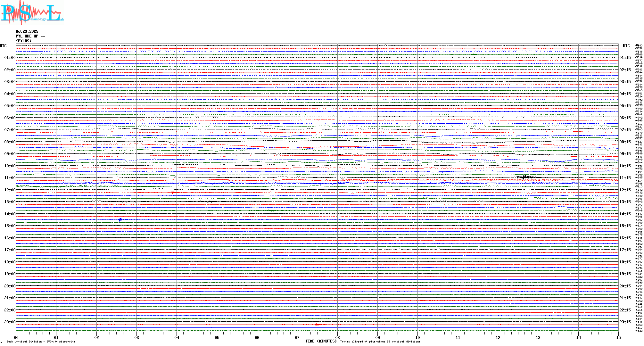Click the blue spike event near 14:30
The width and height of the screenshot is (644, 346).
120,219
